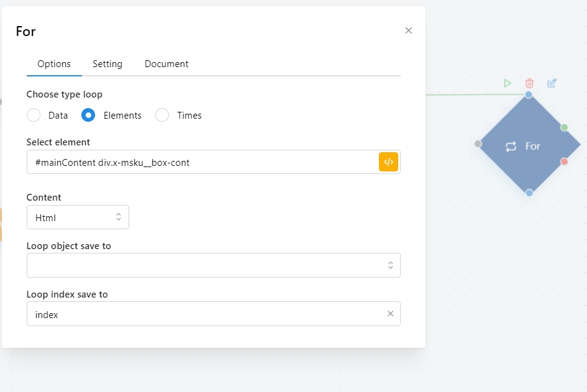Click the green run node play icon
This screenshot has width=587, height=392.
[x=507, y=83]
